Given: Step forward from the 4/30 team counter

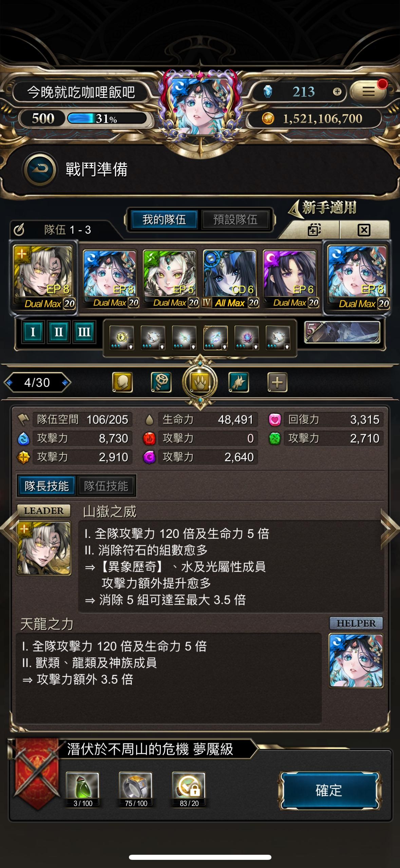Looking at the screenshot, I should (x=65, y=383).
